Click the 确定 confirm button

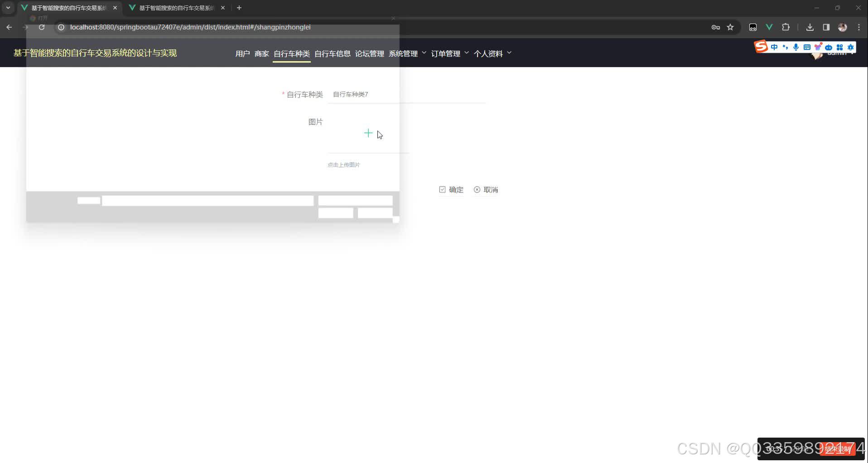pyautogui.click(x=451, y=190)
